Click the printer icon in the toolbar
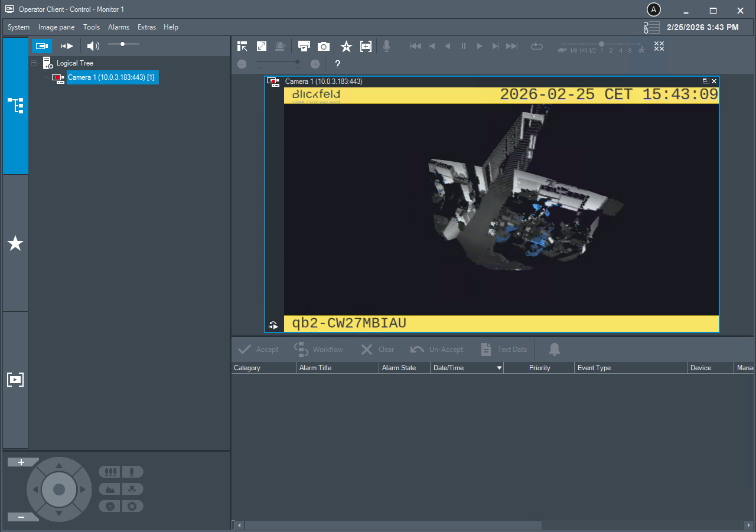 304,46
